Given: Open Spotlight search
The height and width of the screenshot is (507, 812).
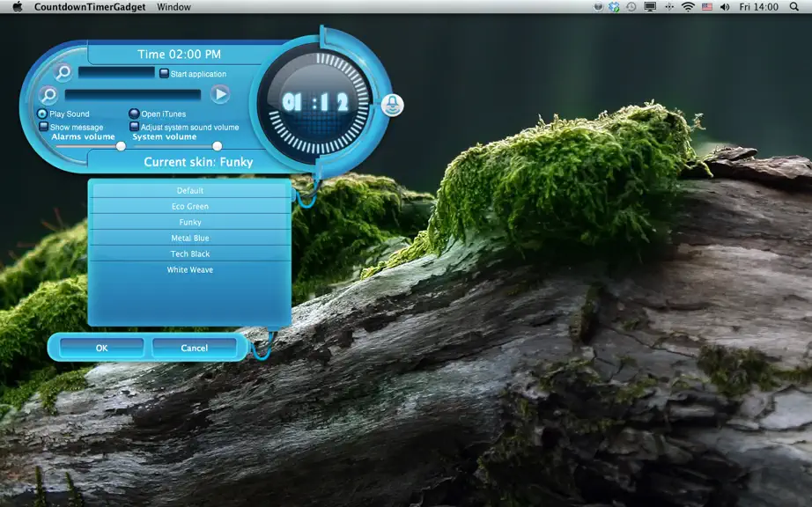Looking at the screenshot, I should 794,7.
